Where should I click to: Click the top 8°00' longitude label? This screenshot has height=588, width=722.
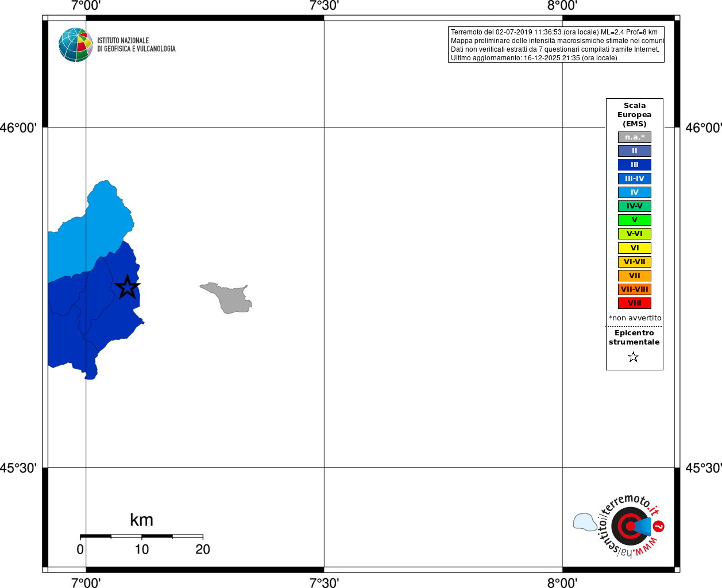[x=562, y=6]
